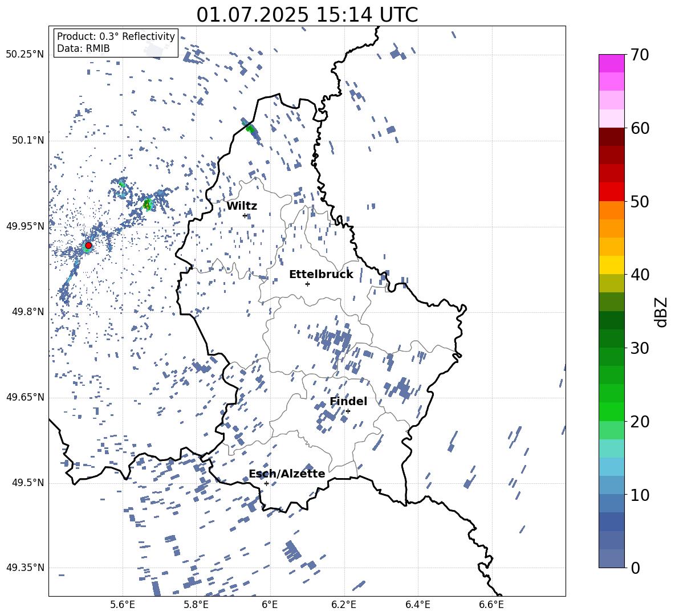Screen dimensions: 675x616
Task: Click the 6.6°E longitude label
Action: (491, 605)
